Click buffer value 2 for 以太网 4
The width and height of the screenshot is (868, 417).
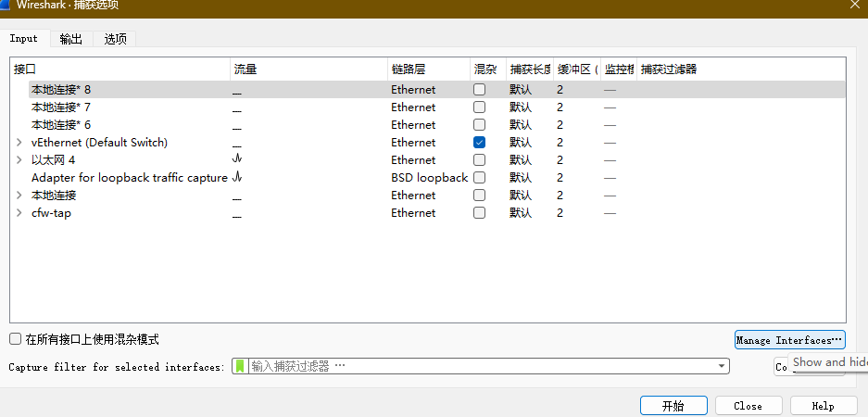[x=560, y=160]
